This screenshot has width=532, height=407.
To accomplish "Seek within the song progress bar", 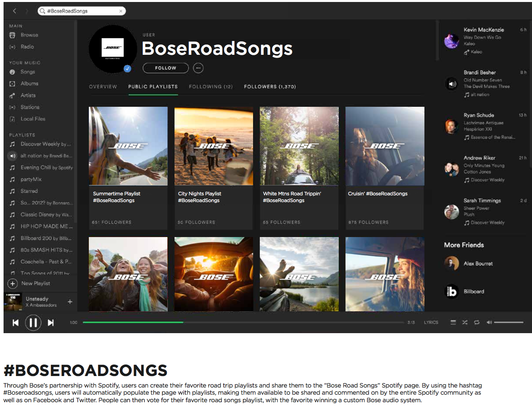I will [243, 322].
